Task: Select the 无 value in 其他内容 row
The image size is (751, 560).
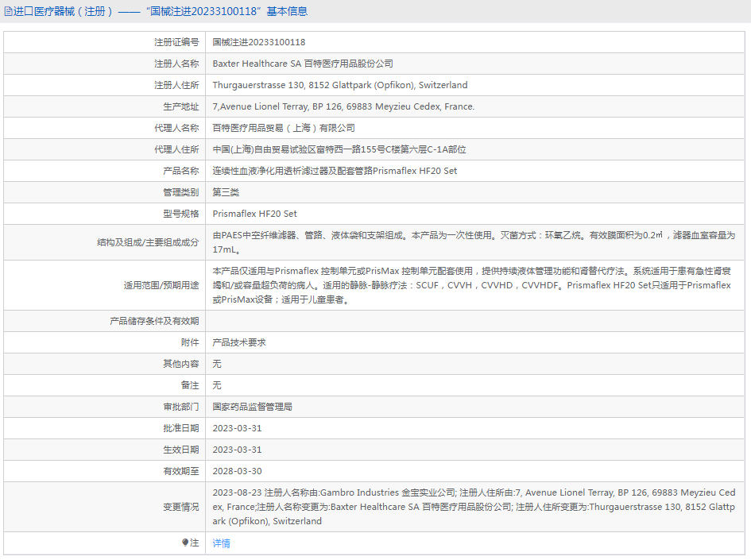Action: tap(217, 365)
